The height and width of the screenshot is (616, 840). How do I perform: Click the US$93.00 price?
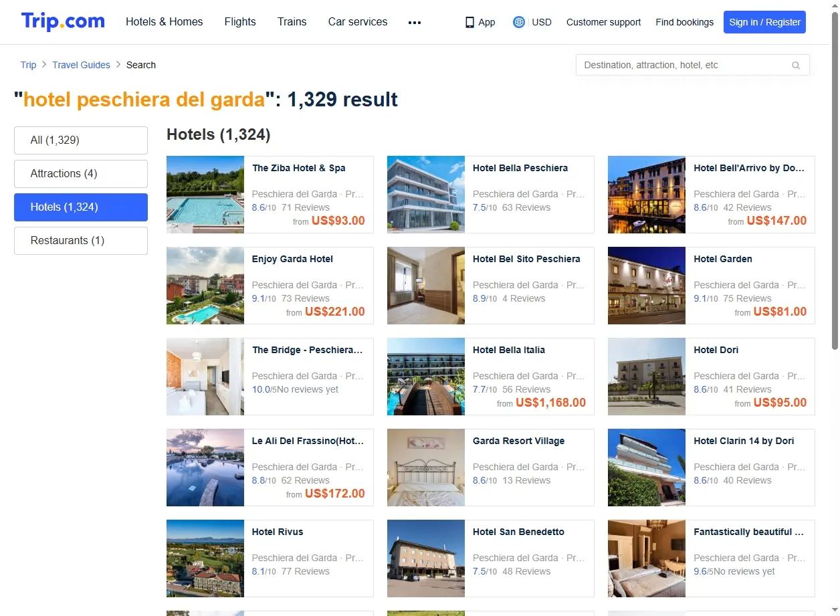coord(338,221)
